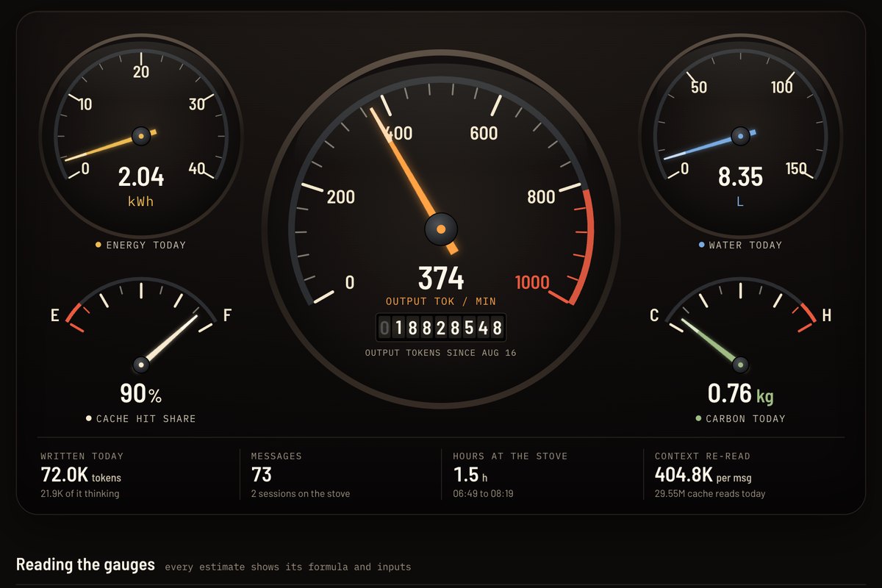Click the 8.35 L water reading
Screen dimensions: 882x588
pyautogui.click(x=740, y=185)
